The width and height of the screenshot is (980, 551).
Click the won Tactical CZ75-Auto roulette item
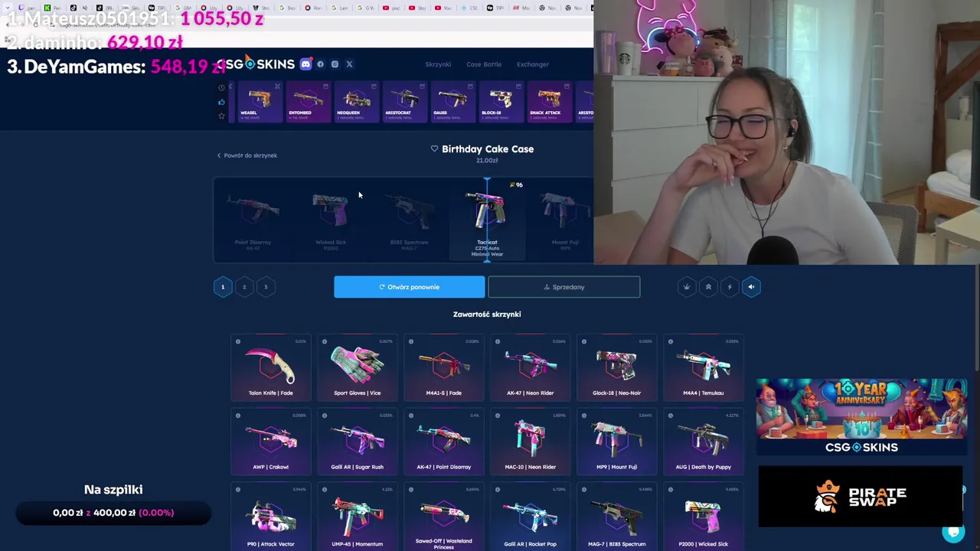click(487, 220)
